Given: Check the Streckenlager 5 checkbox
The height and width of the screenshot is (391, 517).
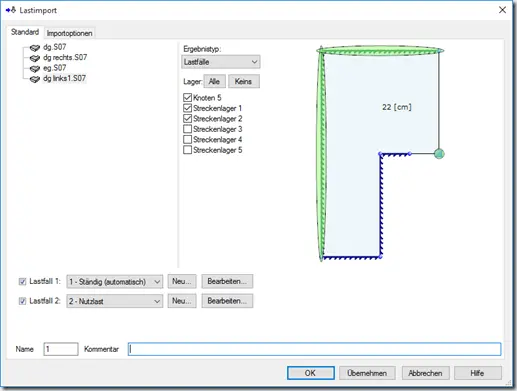Looking at the screenshot, I should 188,150.
